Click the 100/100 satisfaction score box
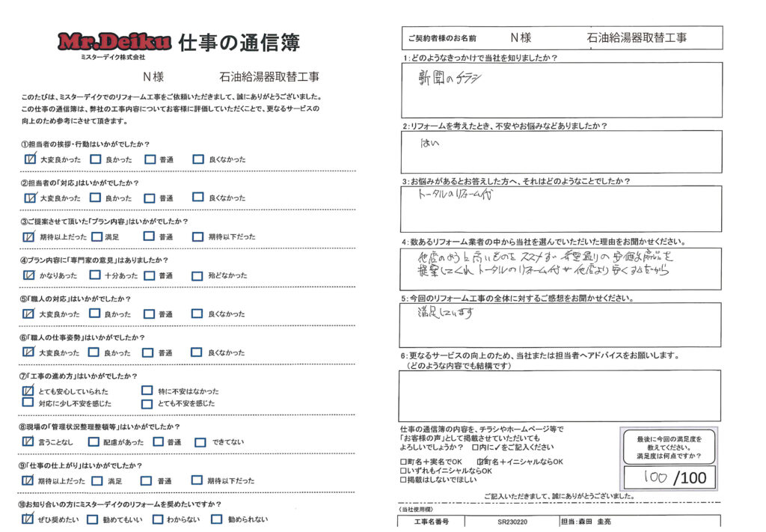This screenshot has height=532, width=766. point(669,477)
